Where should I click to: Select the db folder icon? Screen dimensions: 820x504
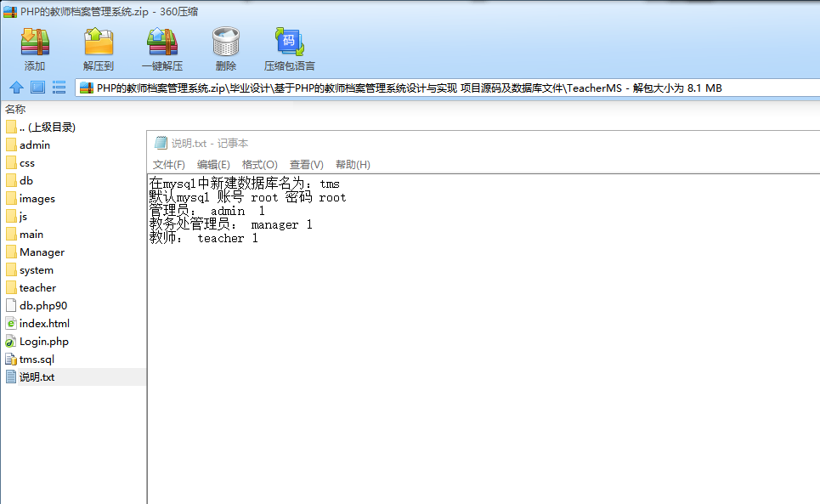point(11,180)
